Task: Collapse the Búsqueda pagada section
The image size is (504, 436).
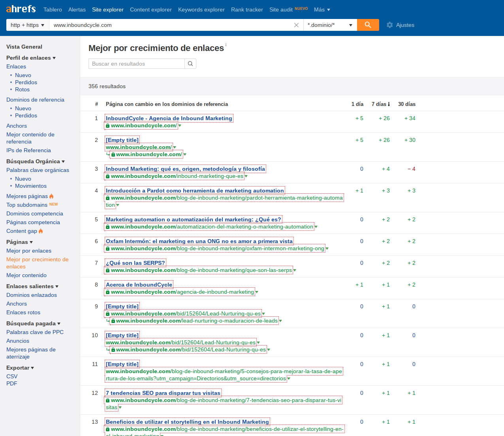Action: coord(59,324)
